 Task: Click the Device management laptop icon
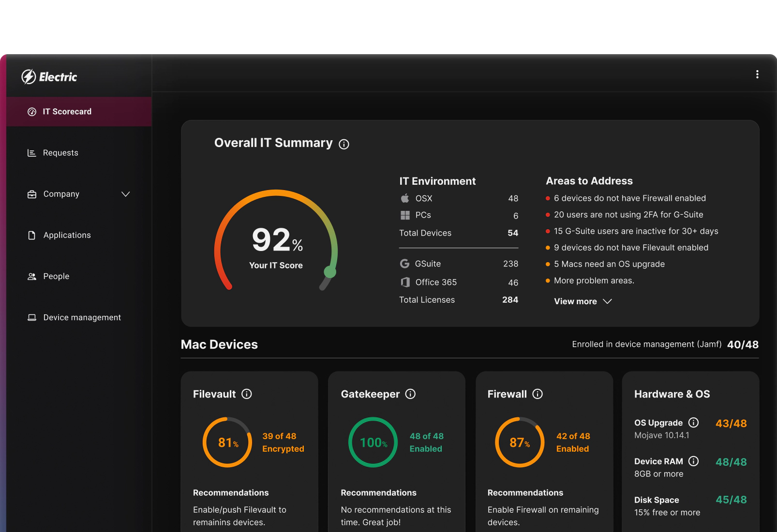click(x=31, y=317)
